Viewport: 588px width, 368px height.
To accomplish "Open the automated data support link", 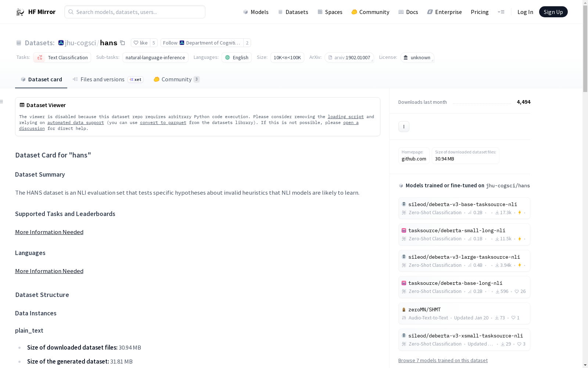I will tap(76, 123).
